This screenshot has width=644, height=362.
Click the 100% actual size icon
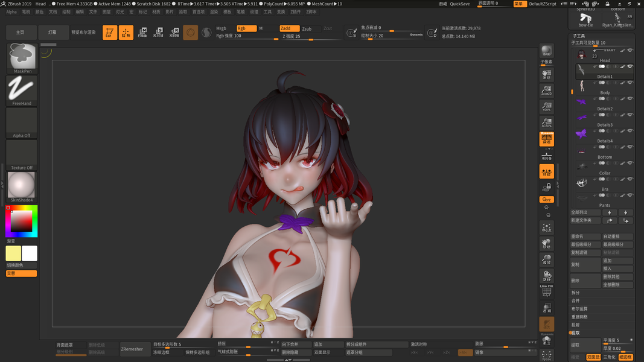click(547, 106)
